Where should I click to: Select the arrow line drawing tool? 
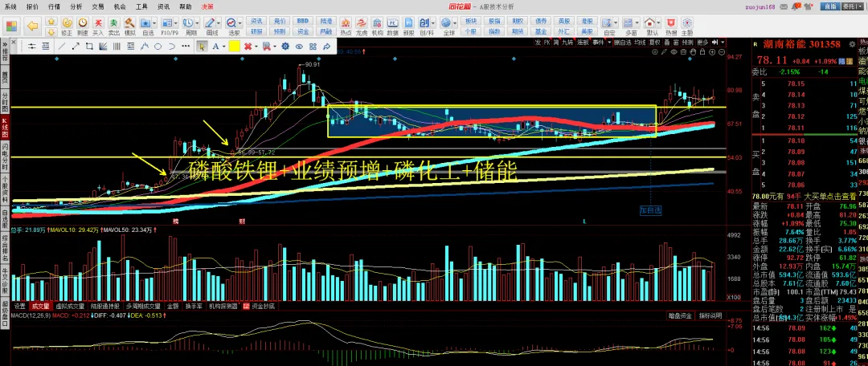[x=76, y=47]
